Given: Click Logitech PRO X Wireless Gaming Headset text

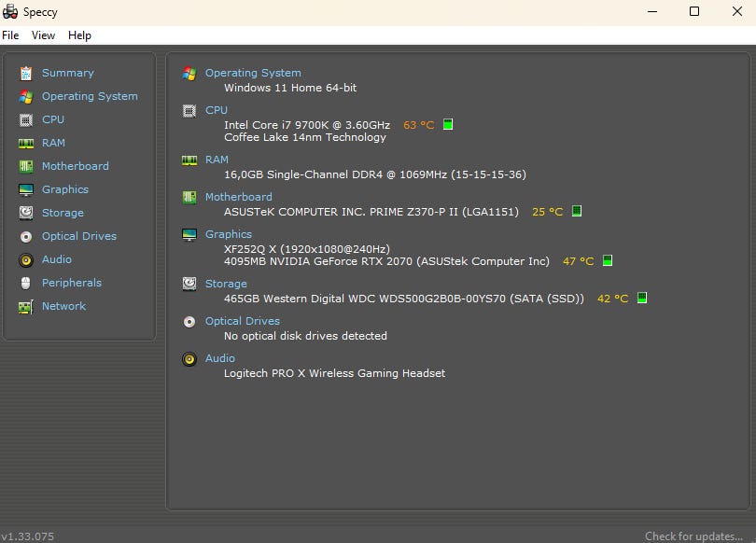Looking at the screenshot, I should pos(335,373).
